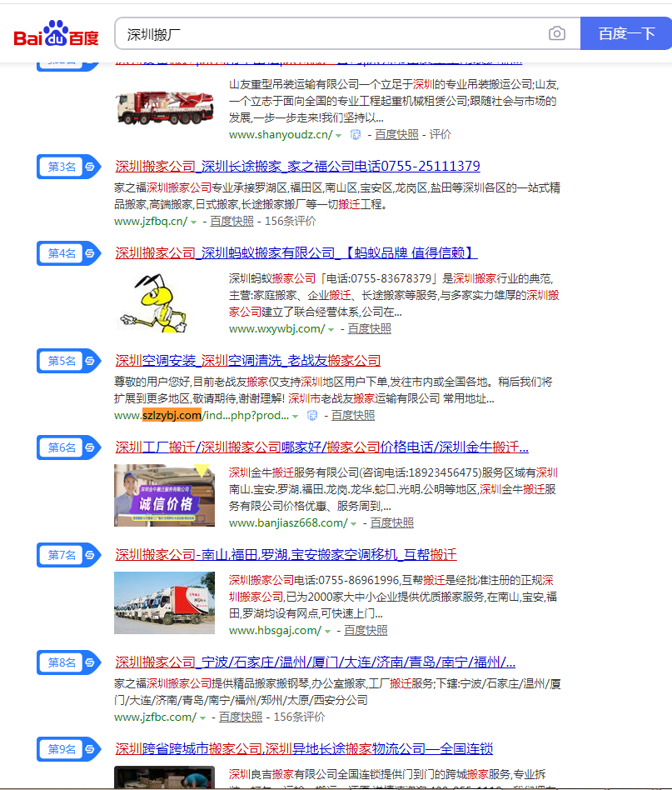Screen dimensions: 672x790
Task: Open result 深圳工厂搬迁 金牛搬迁 title
Action: [x=321, y=447]
